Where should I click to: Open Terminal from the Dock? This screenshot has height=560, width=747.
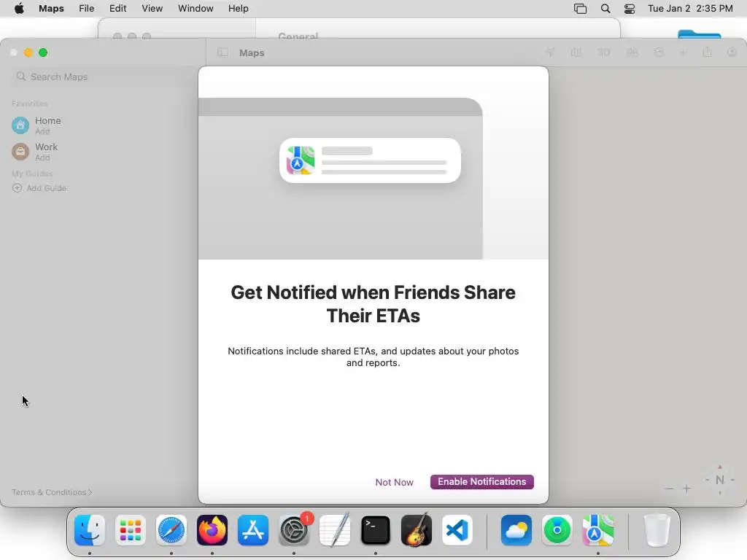click(x=376, y=530)
